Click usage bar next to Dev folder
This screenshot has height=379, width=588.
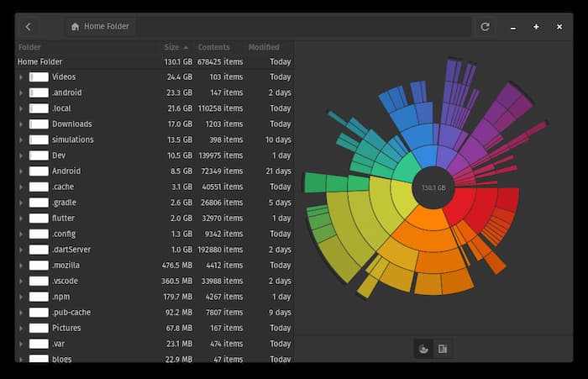(x=39, y=155)
